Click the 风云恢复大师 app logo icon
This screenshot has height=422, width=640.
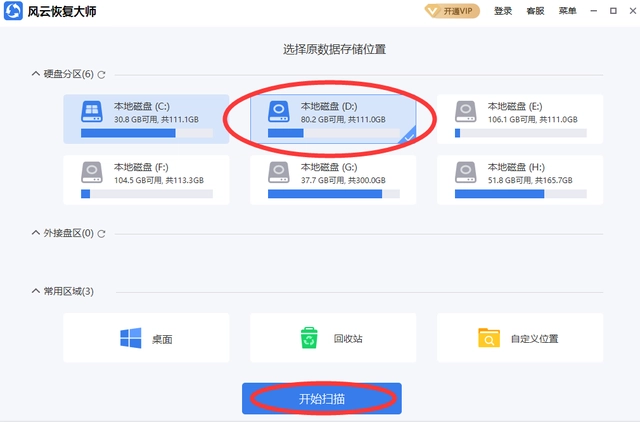[x=13, y=11]
